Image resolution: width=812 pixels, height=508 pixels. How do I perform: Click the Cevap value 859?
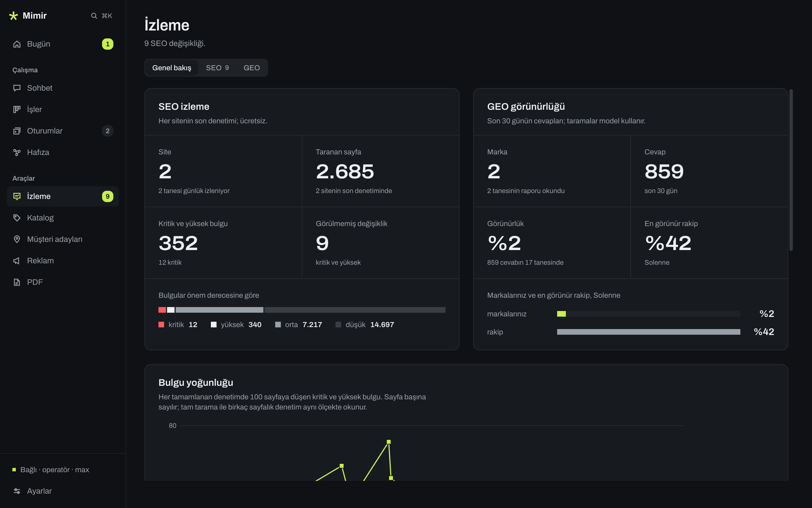point(664,171)
